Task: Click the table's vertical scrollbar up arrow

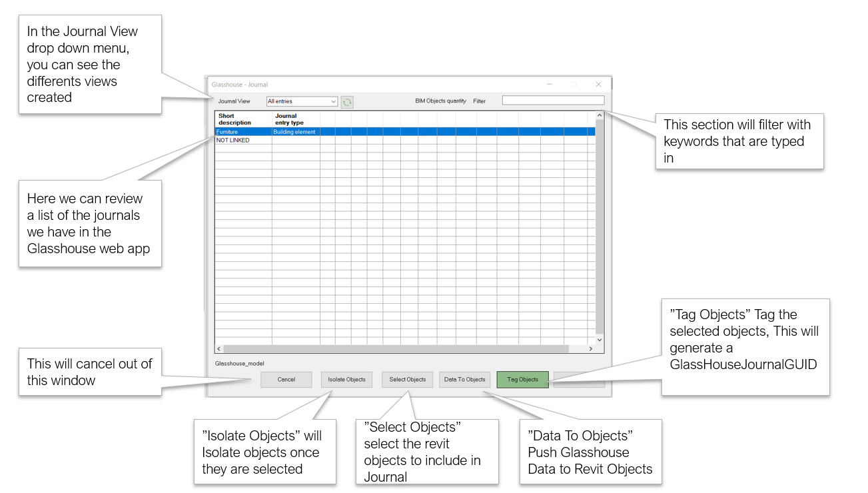Action: (600, 116)
